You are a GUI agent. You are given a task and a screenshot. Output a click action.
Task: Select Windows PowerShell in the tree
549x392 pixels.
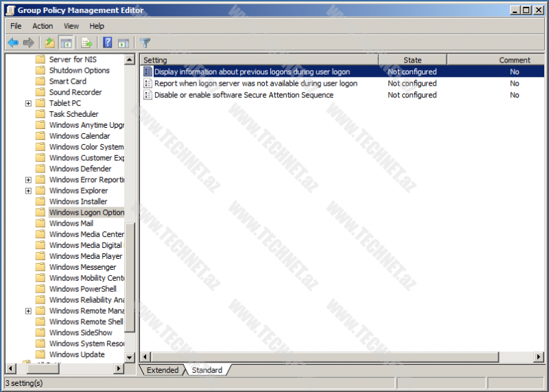(x=82, y=289)
